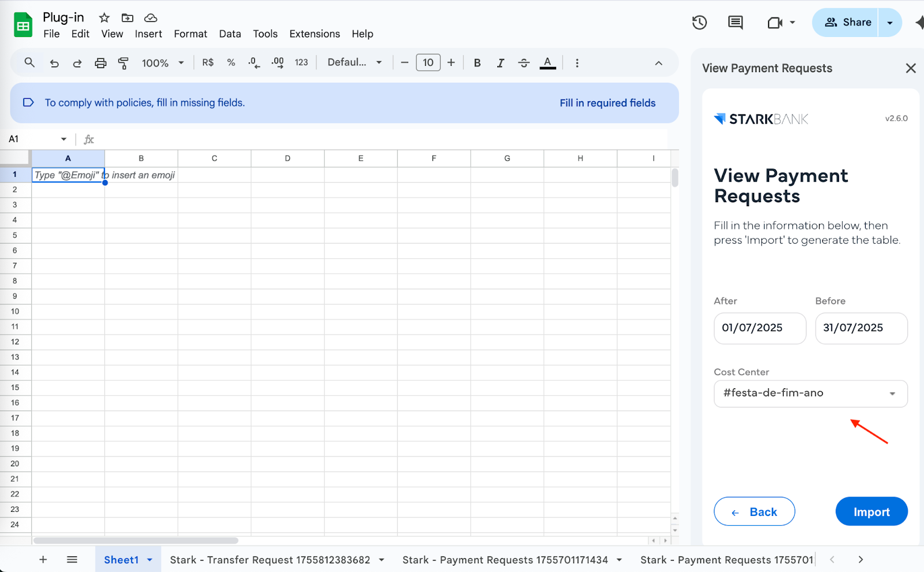Open Transfer Request tab options arrow
This screenshot has height=572, width=924.
[382, 560]
